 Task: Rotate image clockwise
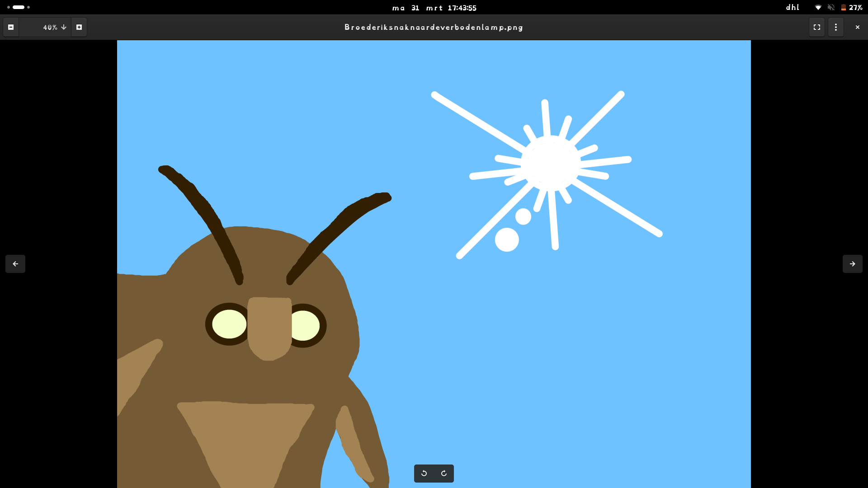pyautogui.click(x=444, y=474)
